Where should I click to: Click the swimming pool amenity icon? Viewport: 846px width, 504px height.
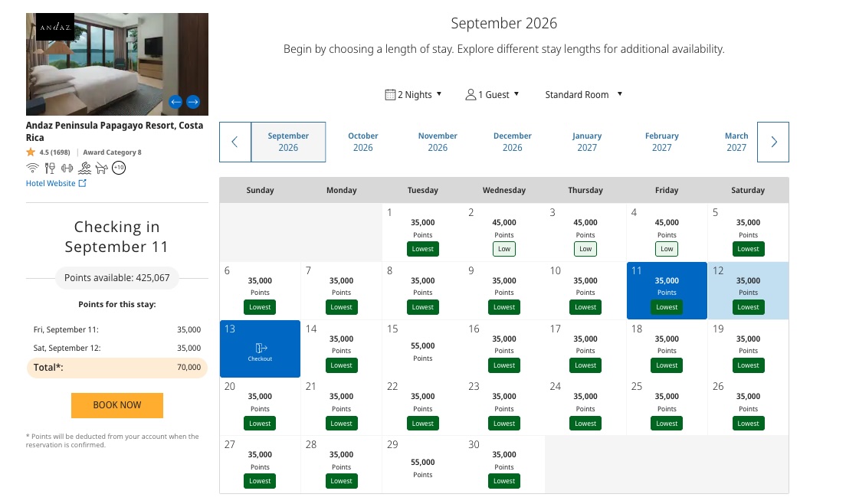[x=84, y=169]
